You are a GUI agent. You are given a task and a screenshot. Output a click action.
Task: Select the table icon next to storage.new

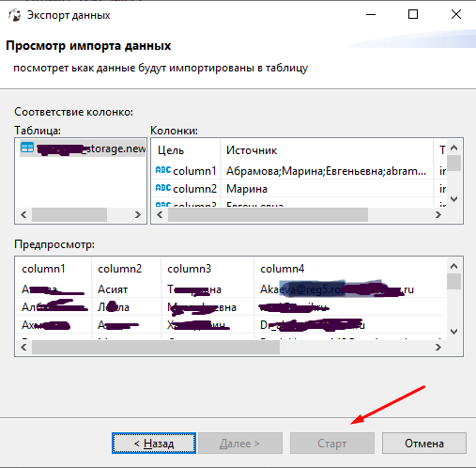tap(27, 148)
